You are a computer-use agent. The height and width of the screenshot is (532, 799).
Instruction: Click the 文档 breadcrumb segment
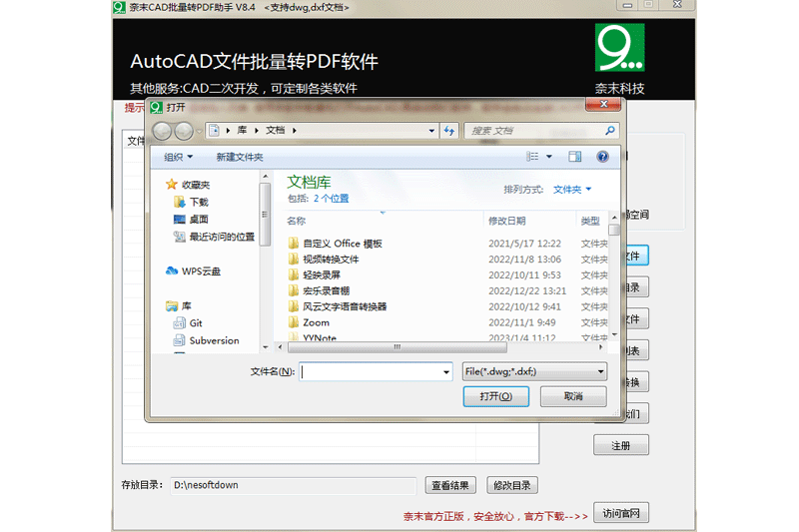[276, 131]
